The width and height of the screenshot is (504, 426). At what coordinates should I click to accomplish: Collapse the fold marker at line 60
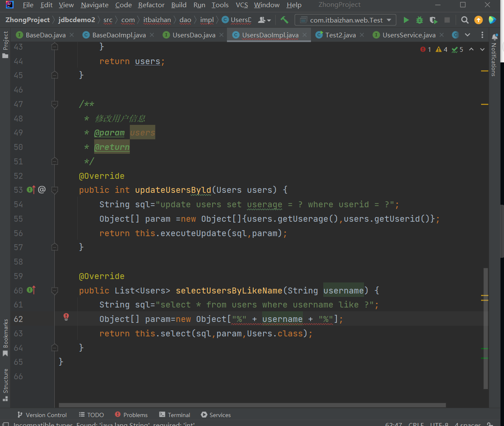pyautogui.click(x=55, y=291)
